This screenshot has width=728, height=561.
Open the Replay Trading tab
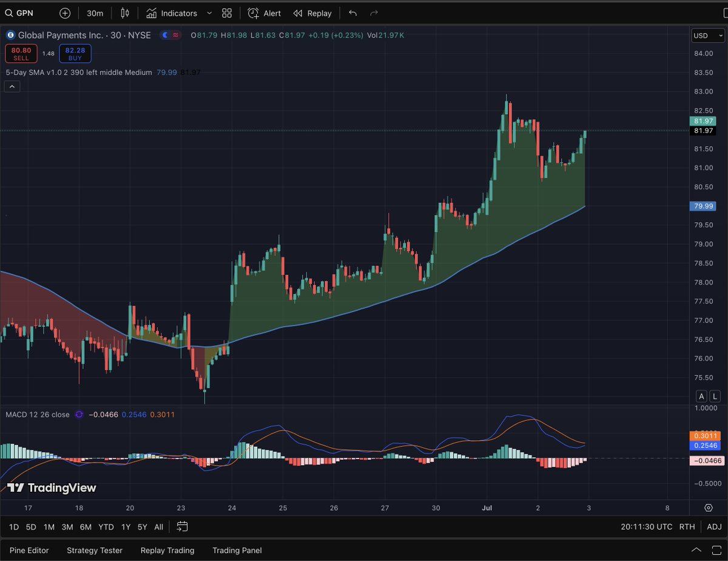167,550
